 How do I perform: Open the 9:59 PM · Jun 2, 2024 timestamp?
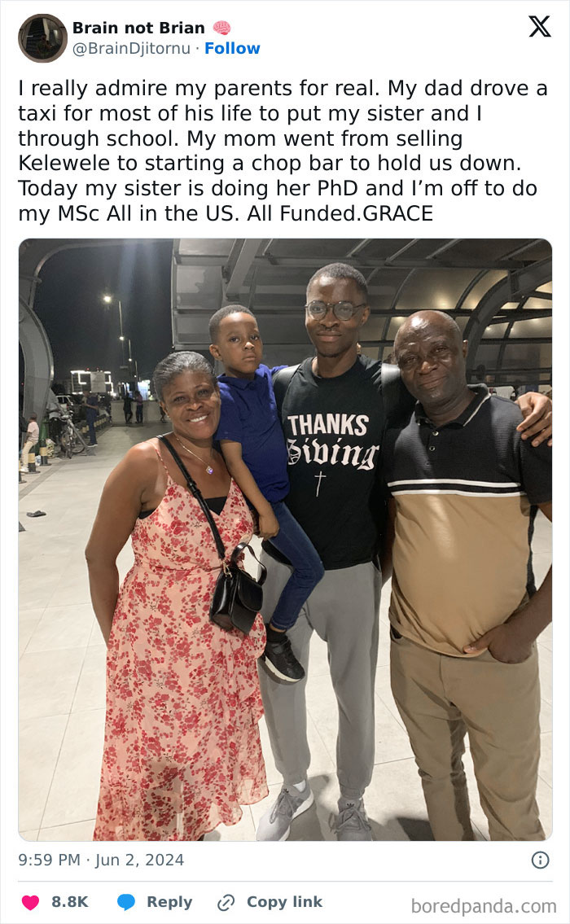pos(101,861)
